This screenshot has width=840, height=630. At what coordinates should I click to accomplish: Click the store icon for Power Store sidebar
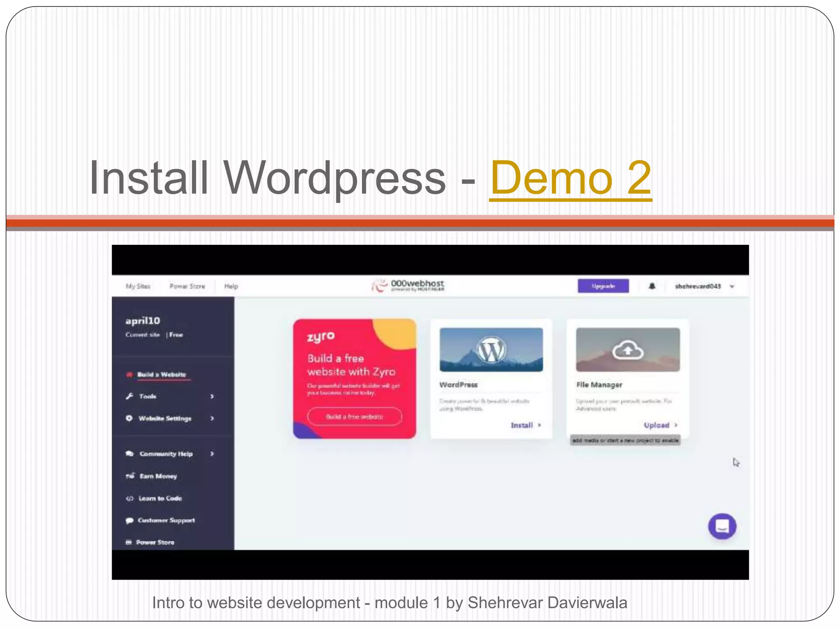point(129,542)
